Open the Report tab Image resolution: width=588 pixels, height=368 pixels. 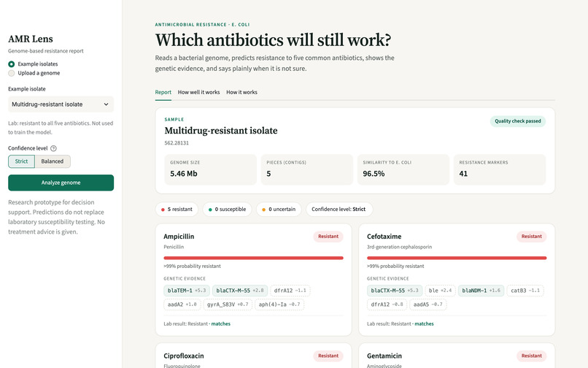(x=163, y=93)
